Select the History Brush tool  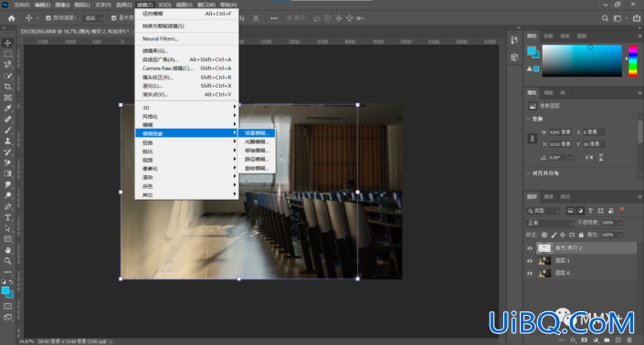click(x=8, y=152)
